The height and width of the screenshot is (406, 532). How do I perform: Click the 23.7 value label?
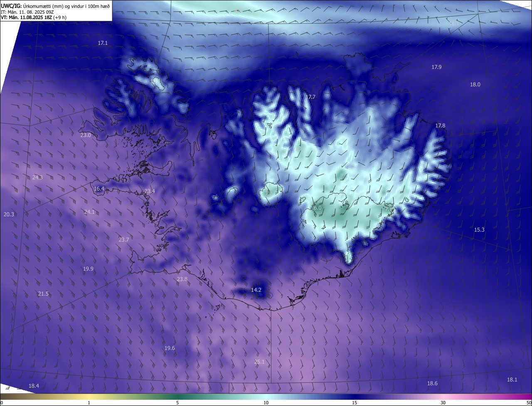pyautogui.click(x=123, y=240)
